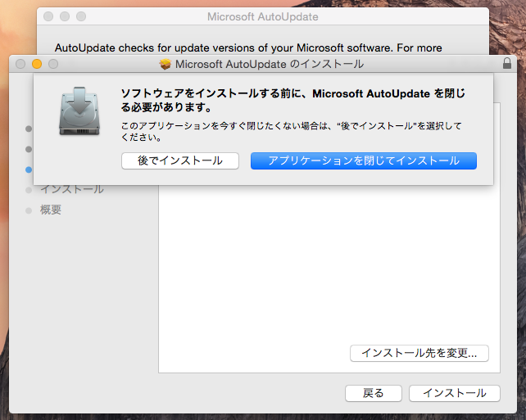Image resolution: width=526 pixels, height=420 pixels.
Task: Click the background AutoUpdate window's close button
Action: [x=48, y=16]
